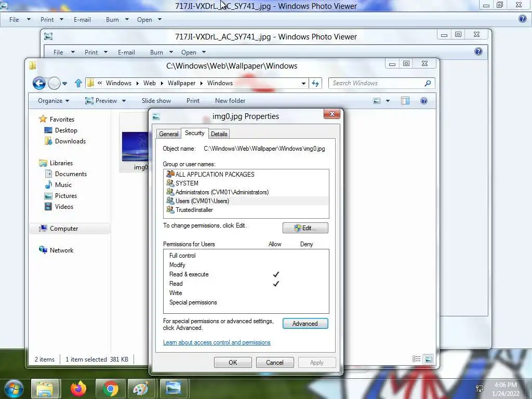Open recent locations dropdown arrow

65,84
